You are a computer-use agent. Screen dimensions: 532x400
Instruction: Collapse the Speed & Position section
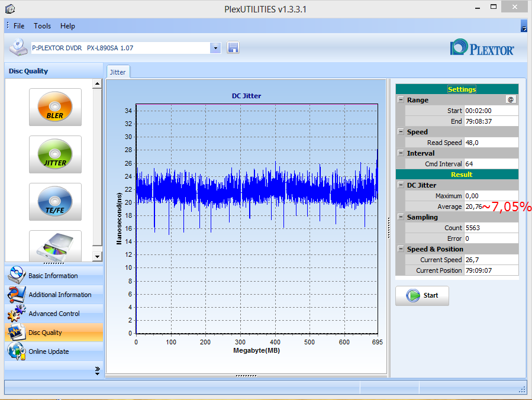(401, 249)
